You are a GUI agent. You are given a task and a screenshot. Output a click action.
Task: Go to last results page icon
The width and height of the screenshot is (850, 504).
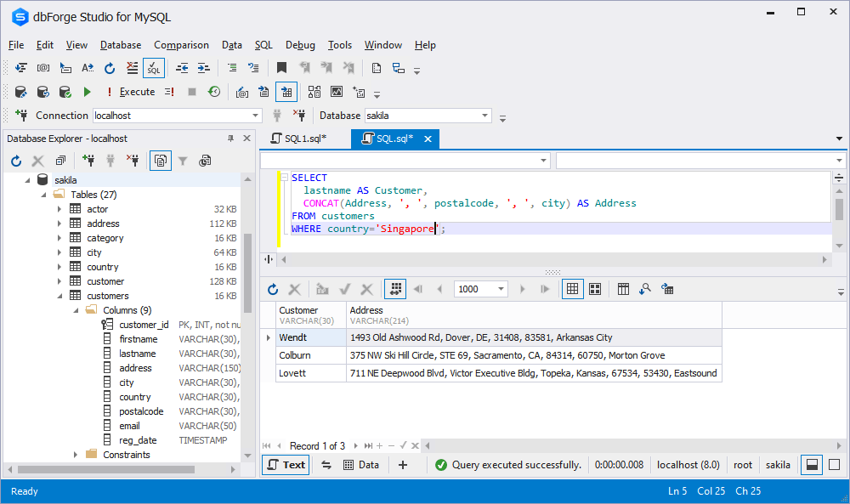pos(545,289)
